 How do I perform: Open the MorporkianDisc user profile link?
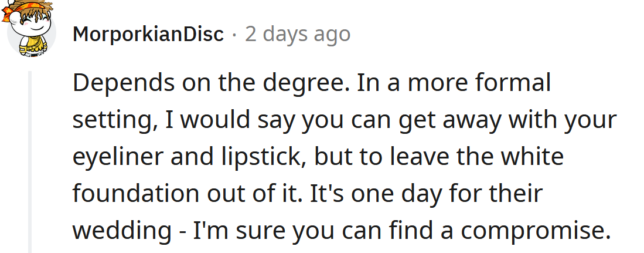(148, 35)
